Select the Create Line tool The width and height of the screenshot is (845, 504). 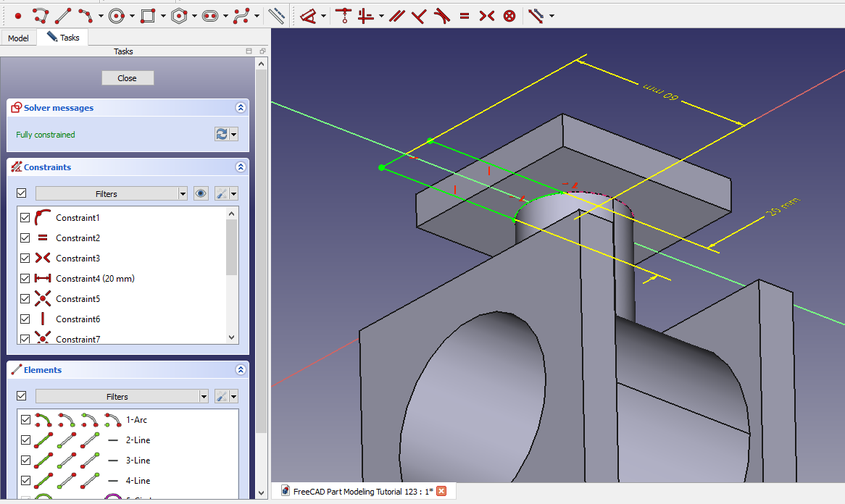[x=64, y=15]
